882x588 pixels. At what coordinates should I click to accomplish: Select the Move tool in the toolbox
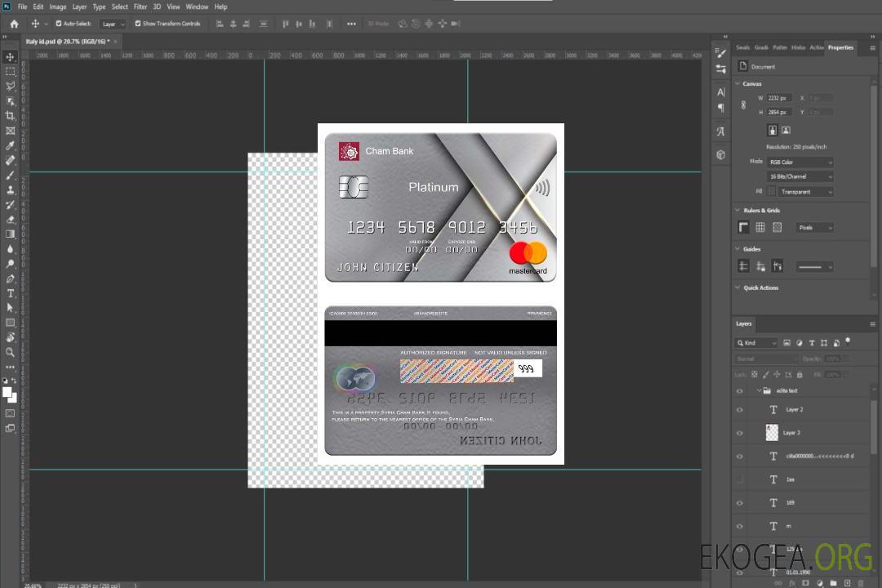point(10,57)
